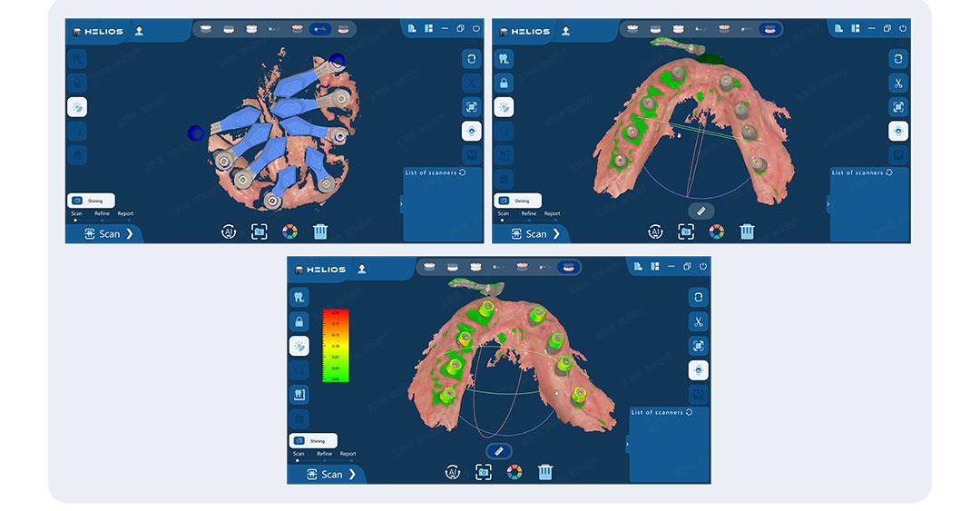Click trash icon in blue scan-bodies window
The image size is (980, 511).
click(320, 232)
